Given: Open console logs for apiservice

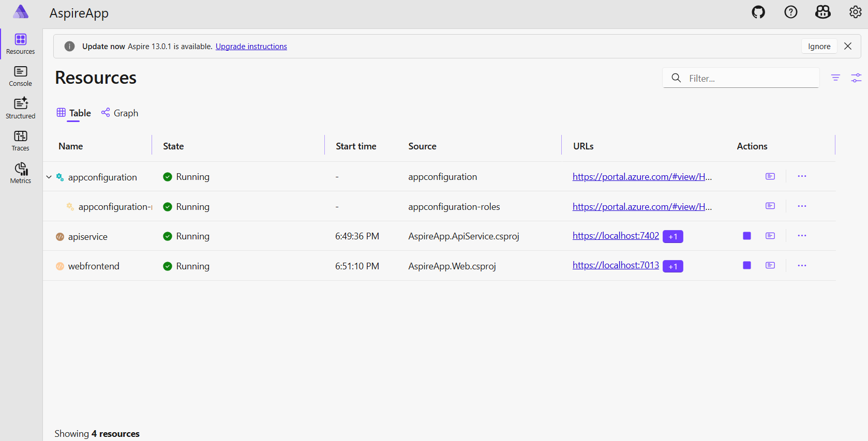Looking at the screenshot, I should pos(770,236).
